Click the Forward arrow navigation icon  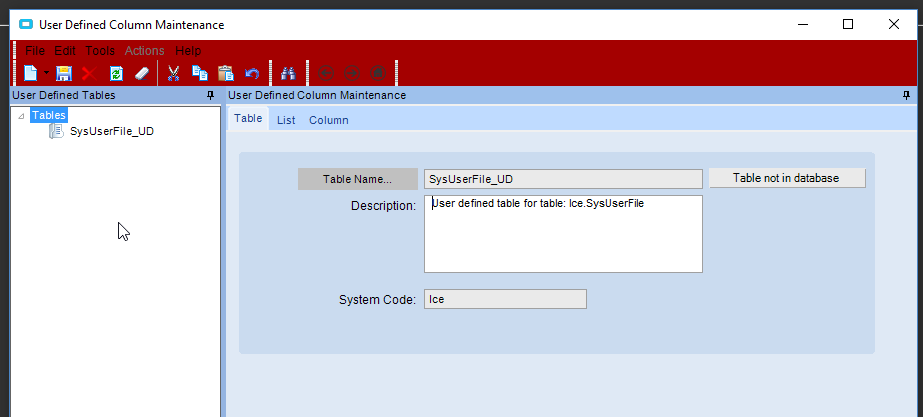(x=351, y=73)
